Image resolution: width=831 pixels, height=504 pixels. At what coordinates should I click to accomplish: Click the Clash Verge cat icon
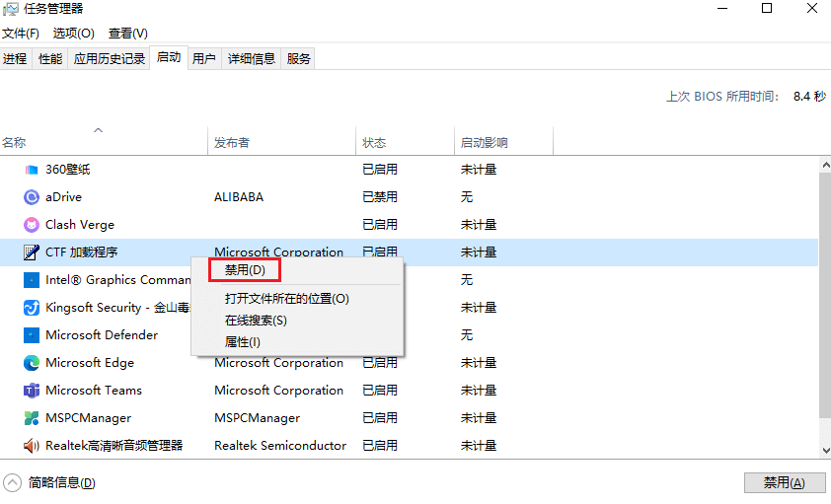point(32,225)
